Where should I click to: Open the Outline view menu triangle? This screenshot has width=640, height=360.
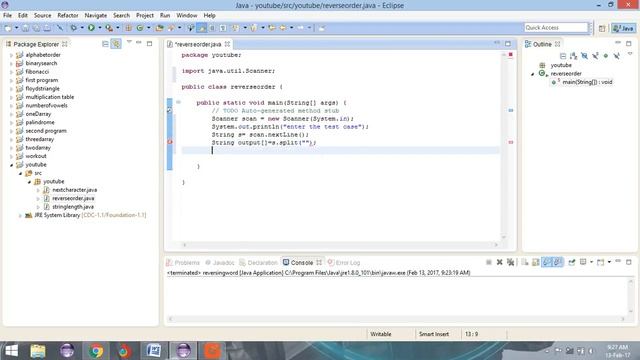(x=630, y=54)
